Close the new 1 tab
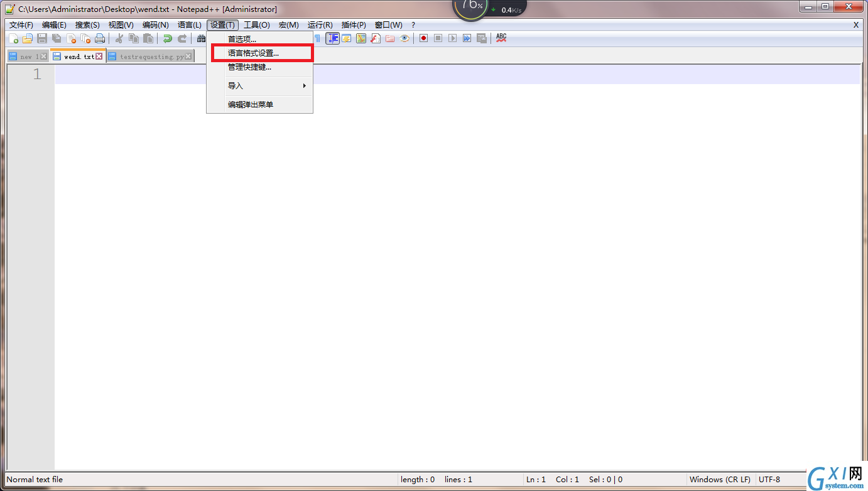868x491 pixels. (x=44, y=57)
